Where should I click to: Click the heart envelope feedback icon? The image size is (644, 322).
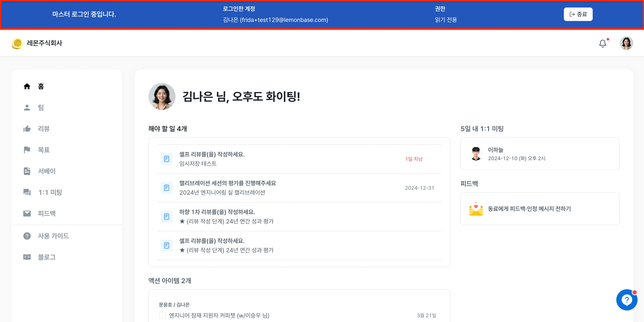pos(476,209)
